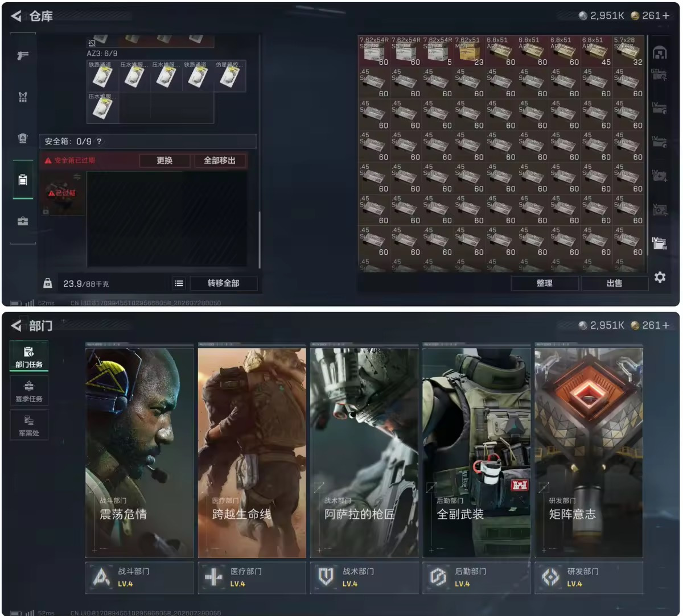Select the V storage box icon
Screen dimensions: 683x616
[x=660, y=209]
